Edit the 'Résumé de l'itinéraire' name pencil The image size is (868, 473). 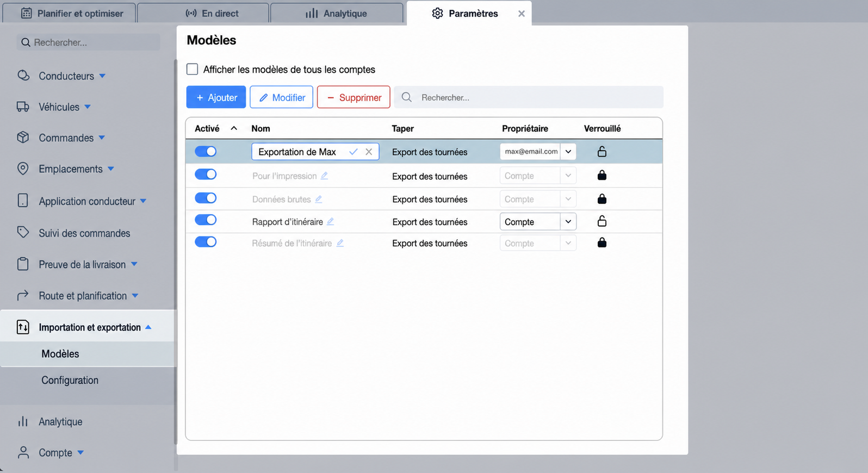click(340, 243)
